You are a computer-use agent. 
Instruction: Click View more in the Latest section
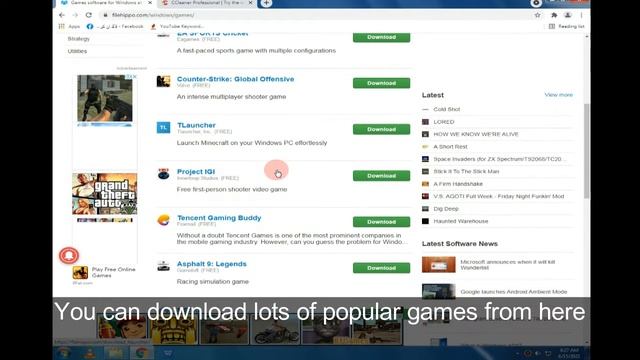click(x=558, y=95)
